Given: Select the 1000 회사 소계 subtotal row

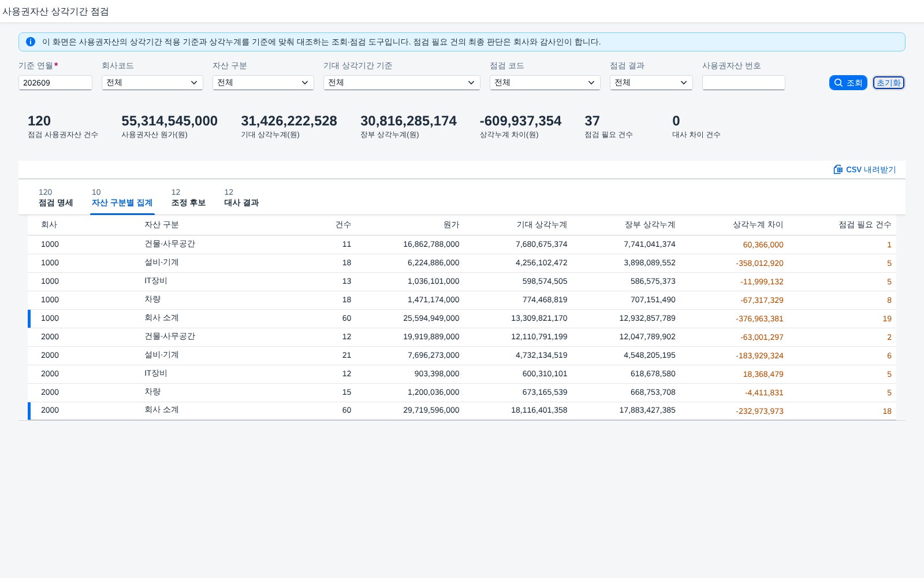Looking at the screenshot, I should [462, 318].
